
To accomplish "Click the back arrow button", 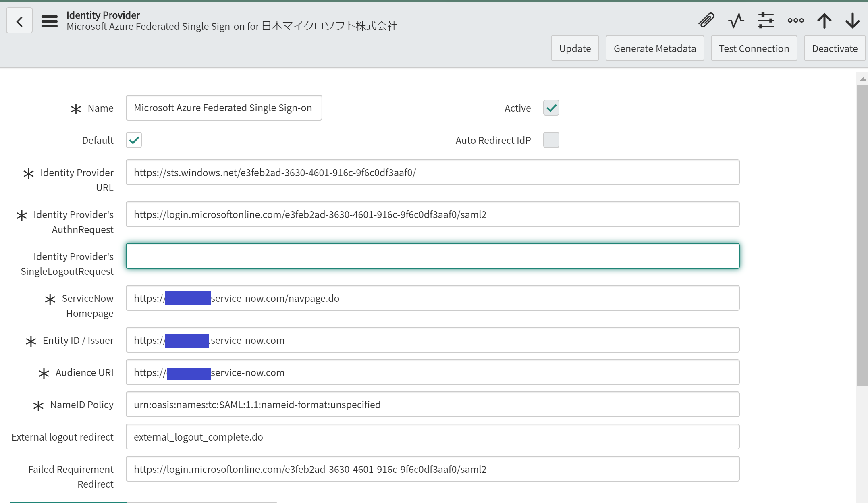I will pos(19,21).
